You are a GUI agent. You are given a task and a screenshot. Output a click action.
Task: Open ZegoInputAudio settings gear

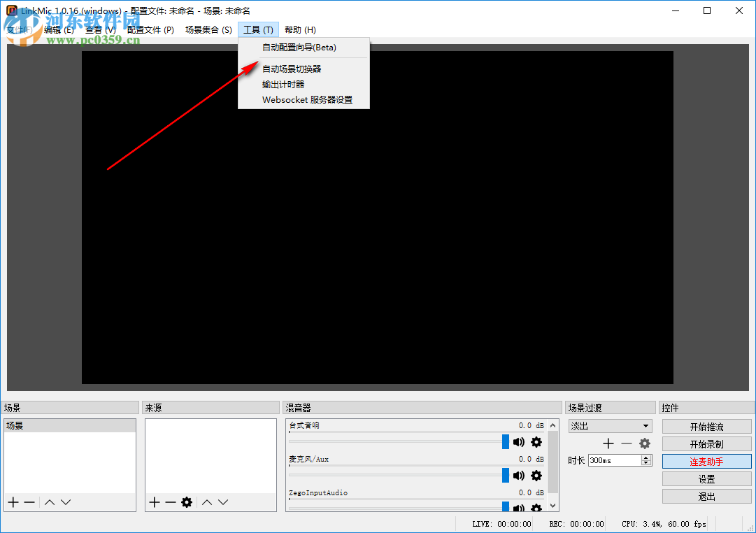tap(536, 507)
